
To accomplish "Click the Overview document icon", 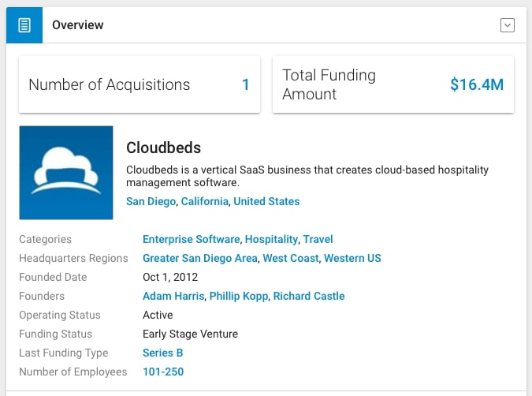I will pos(24,25).
